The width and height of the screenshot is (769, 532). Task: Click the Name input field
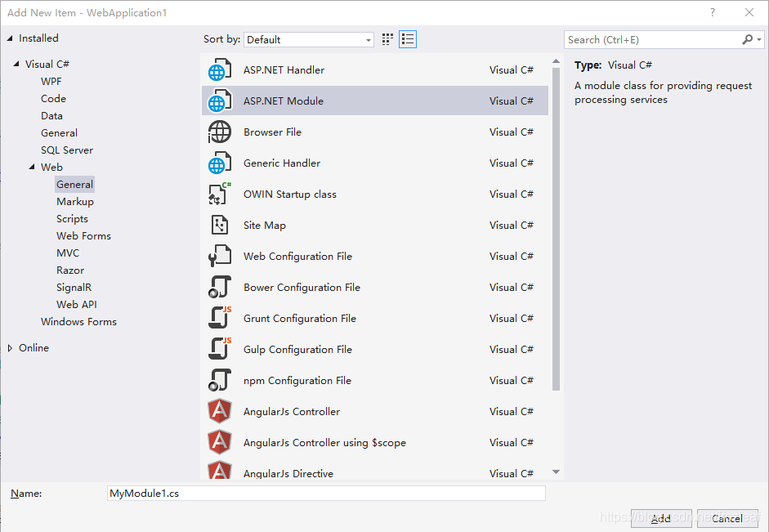326,494
